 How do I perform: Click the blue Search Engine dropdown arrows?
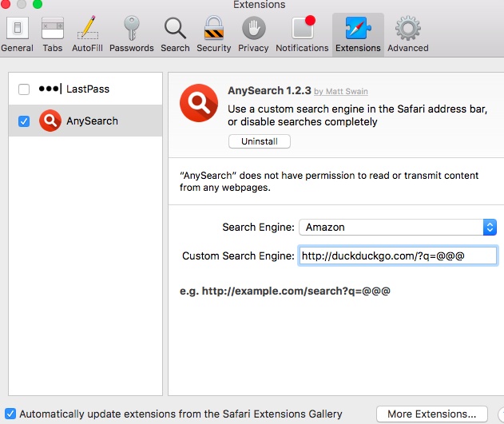click(x=490, y=227)
